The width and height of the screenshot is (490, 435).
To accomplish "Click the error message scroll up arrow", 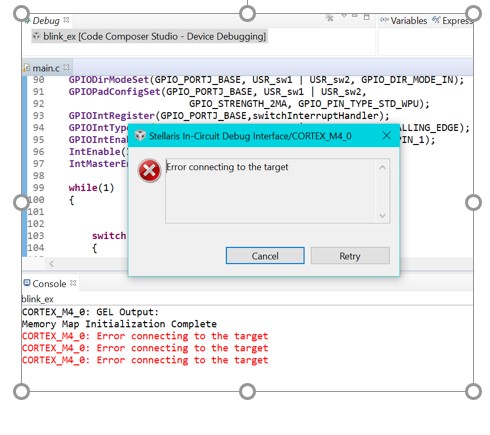I will pyautogui.click(x=382, y=167).
